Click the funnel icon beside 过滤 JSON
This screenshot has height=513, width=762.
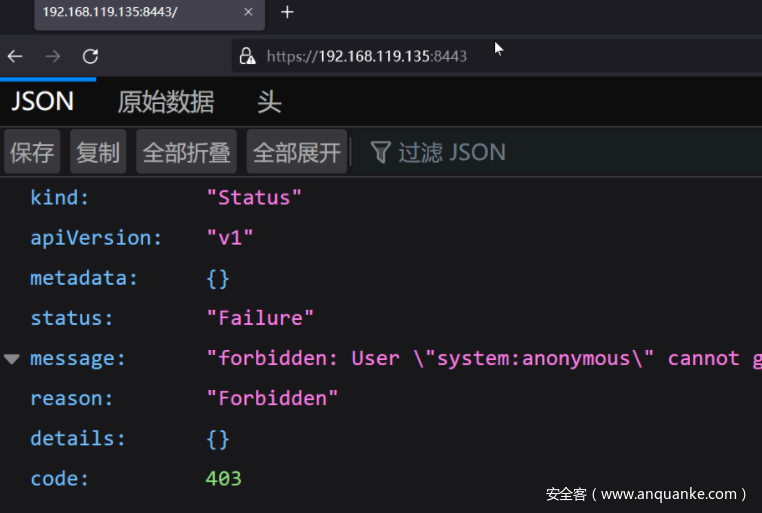click(380, 152)
